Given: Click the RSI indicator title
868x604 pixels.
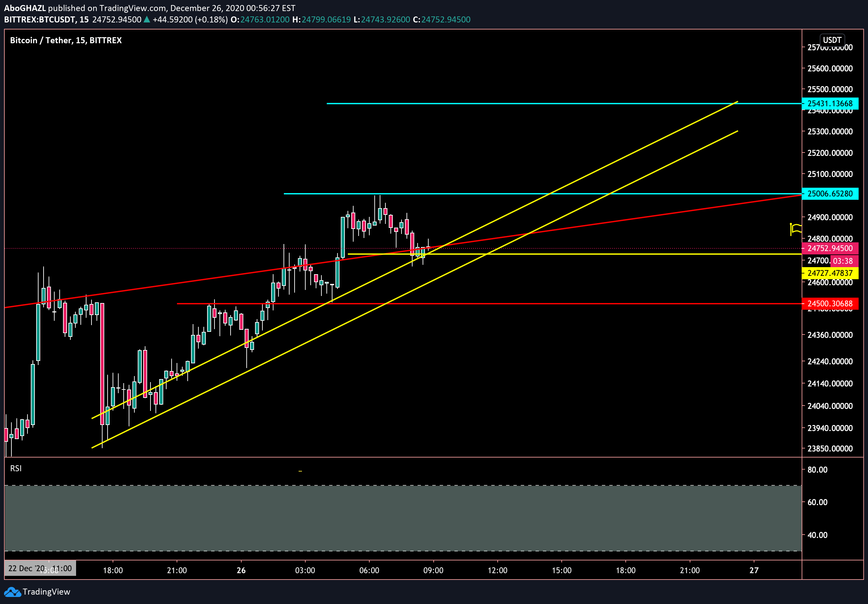Looking at the screenshot, I should (x=16, y=468).
